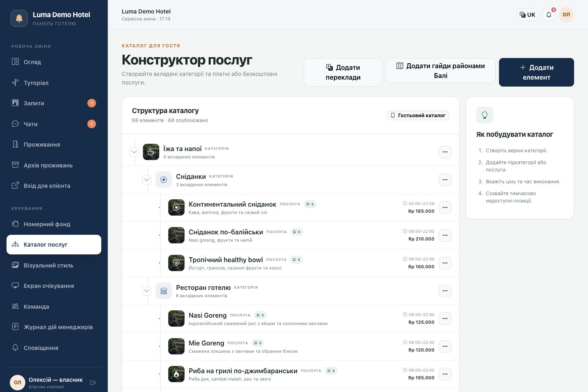
Task: Open Огляд in the sidebar
Action: click(54, 62)
